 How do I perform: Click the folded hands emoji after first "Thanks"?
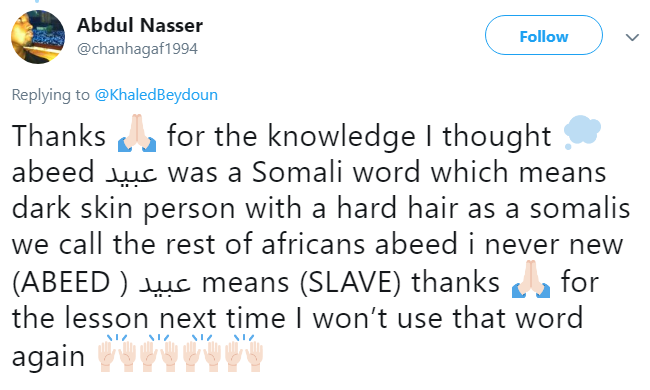137,133
